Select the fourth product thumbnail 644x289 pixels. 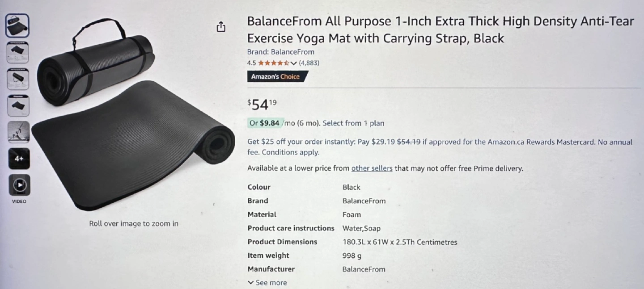tap(18, 106)
